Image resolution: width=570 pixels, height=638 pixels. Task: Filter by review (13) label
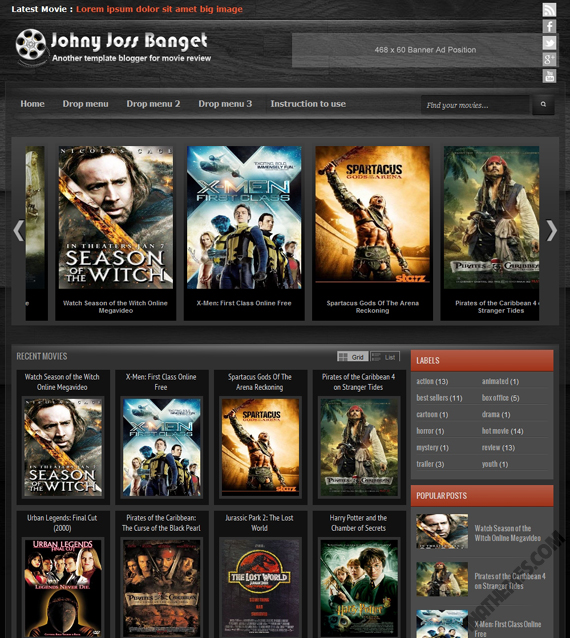(498, 448)
